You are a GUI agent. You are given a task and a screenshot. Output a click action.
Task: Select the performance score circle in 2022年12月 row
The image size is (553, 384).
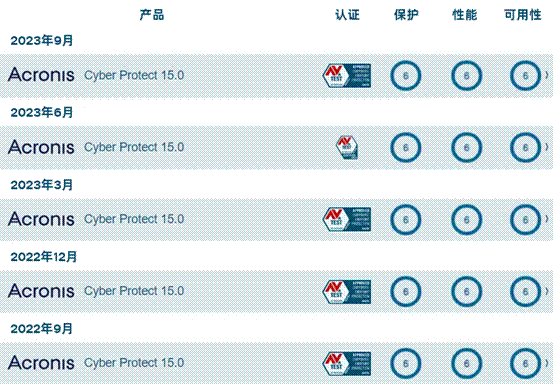pos(466,291)
